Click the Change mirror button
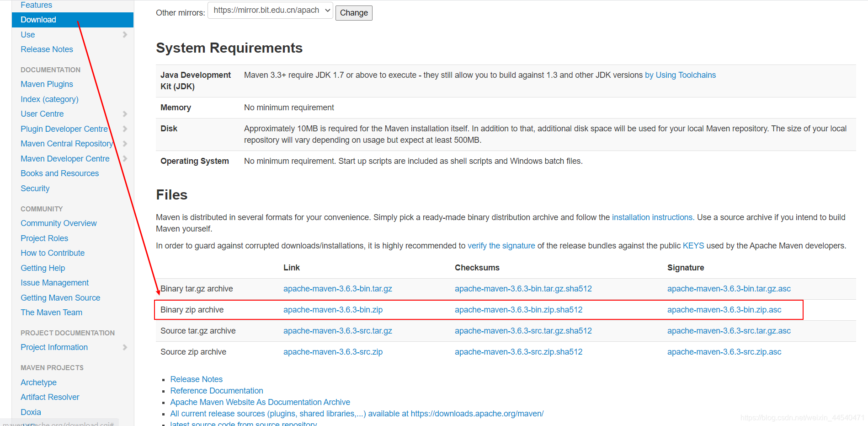The image size is (868, 426). 354,13
